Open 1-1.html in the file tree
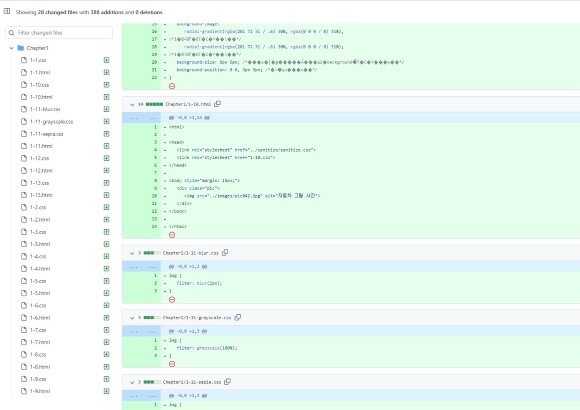 [40, 73]
